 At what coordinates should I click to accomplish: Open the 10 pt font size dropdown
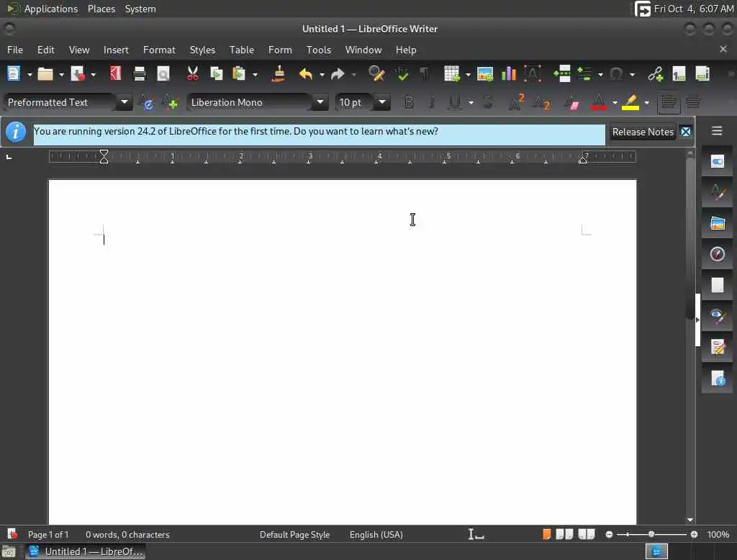[x=382, y=102]
